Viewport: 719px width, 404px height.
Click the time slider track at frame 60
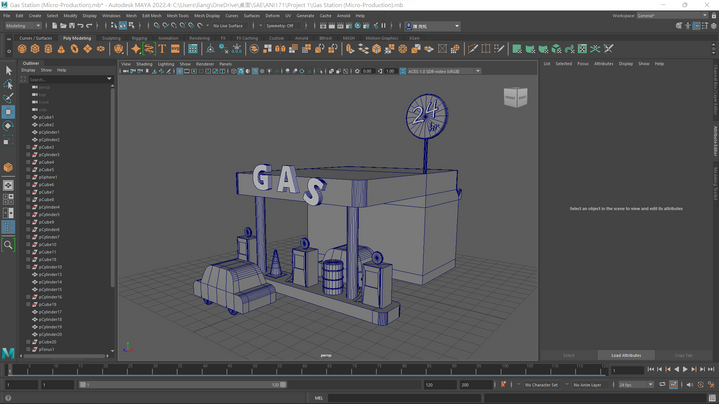pos(304,370)
